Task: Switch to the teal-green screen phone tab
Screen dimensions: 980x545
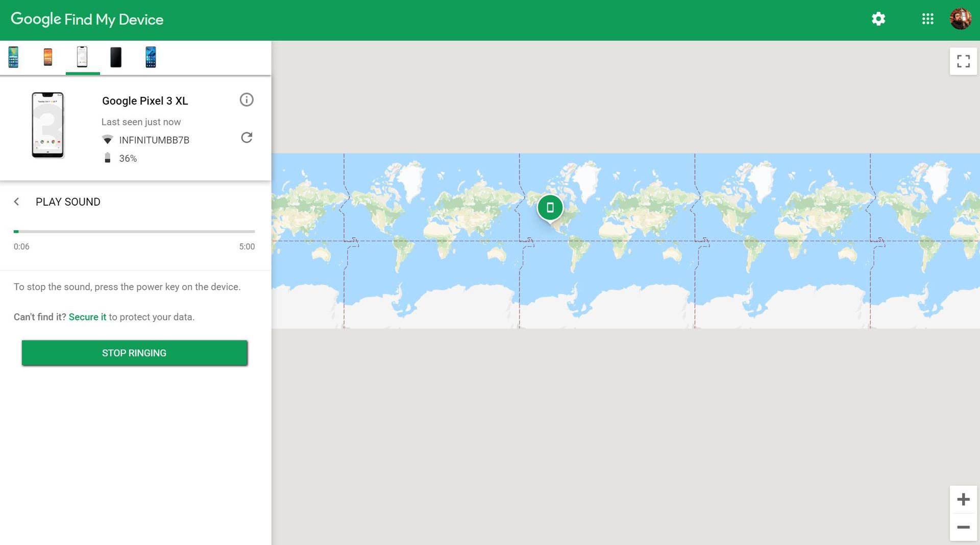Action: tap(13, 57)
